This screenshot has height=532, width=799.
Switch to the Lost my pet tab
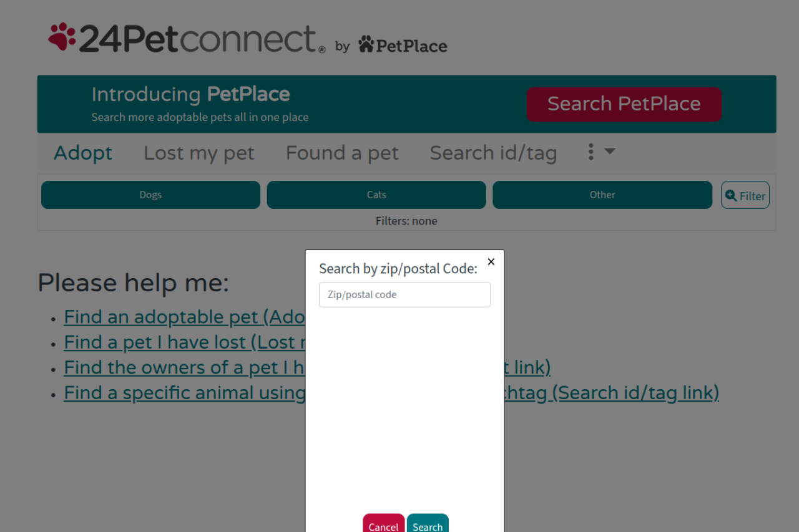[x=199, y=153]
